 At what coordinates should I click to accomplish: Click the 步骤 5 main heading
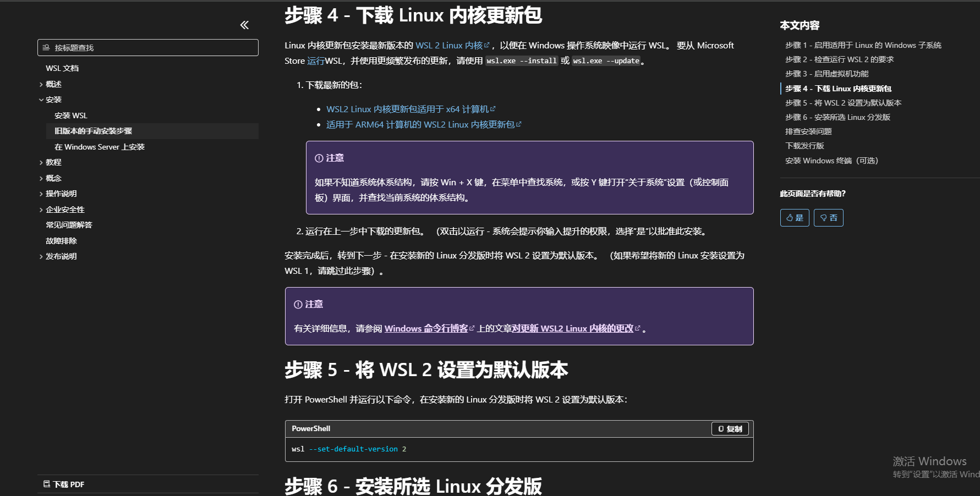(426, 370)
